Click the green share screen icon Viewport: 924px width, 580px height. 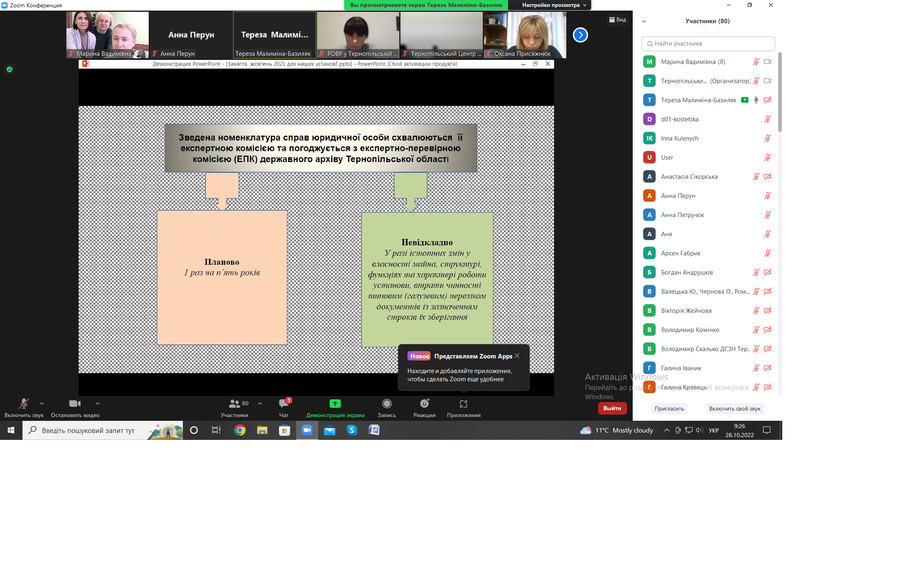coord(335,404)
